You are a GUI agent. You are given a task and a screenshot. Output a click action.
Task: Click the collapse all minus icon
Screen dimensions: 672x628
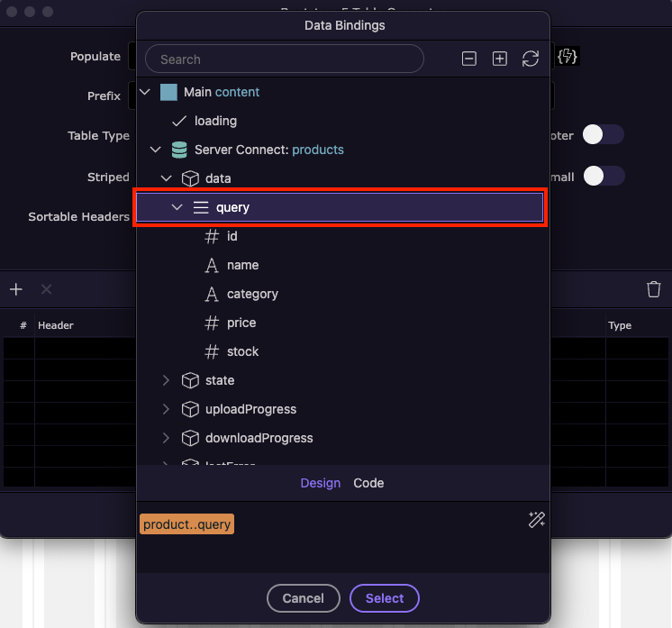(468, 59)
